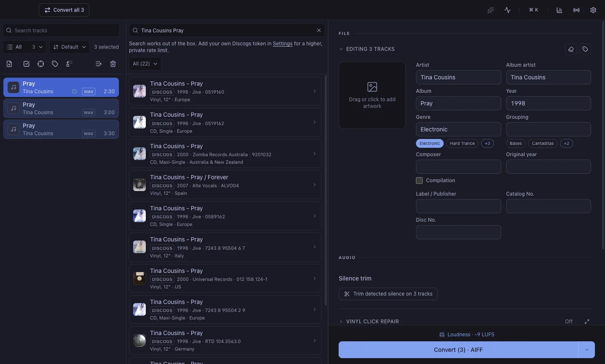Click the Convert all 3 button
This screenshot has width=605, height=364.
point(64,10)
